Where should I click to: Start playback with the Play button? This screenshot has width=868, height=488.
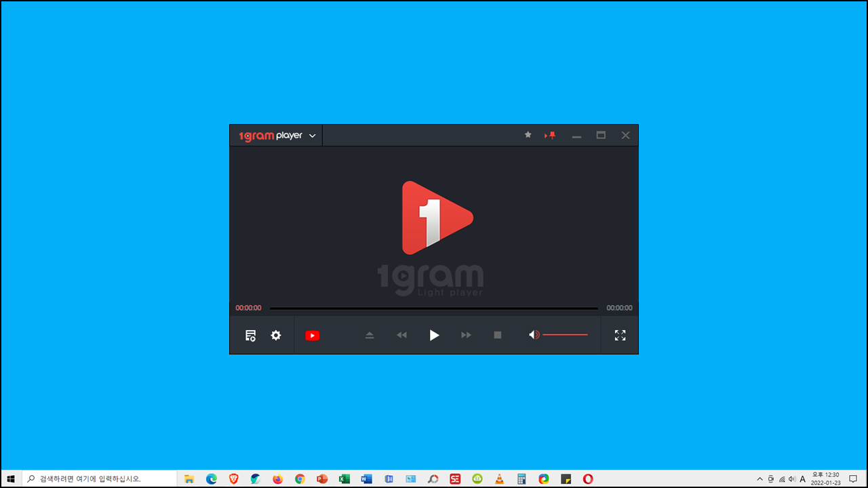click(435, 335)
